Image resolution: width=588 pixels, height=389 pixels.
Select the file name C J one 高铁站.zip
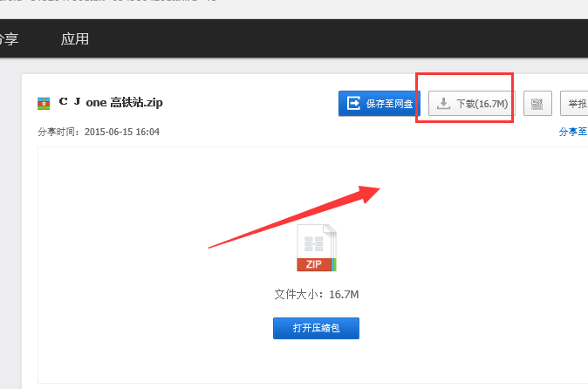pyautogui.click(x=111, y=102)
